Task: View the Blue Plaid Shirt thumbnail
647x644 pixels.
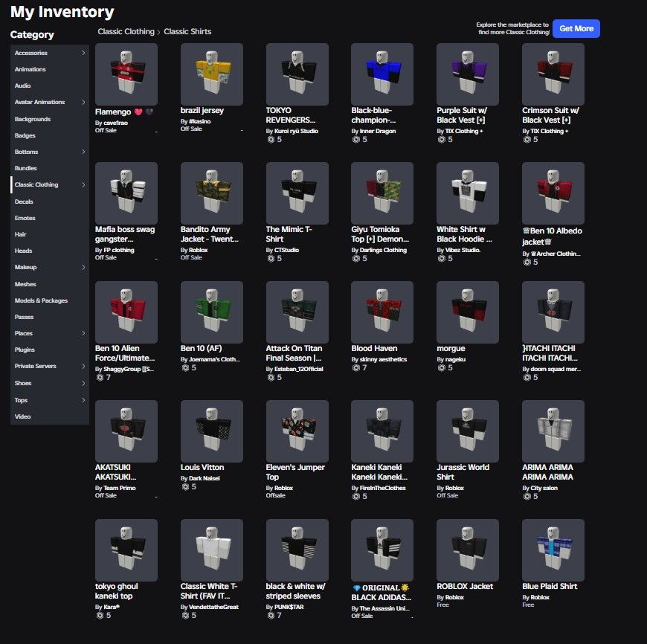Action: pos(553,550)
